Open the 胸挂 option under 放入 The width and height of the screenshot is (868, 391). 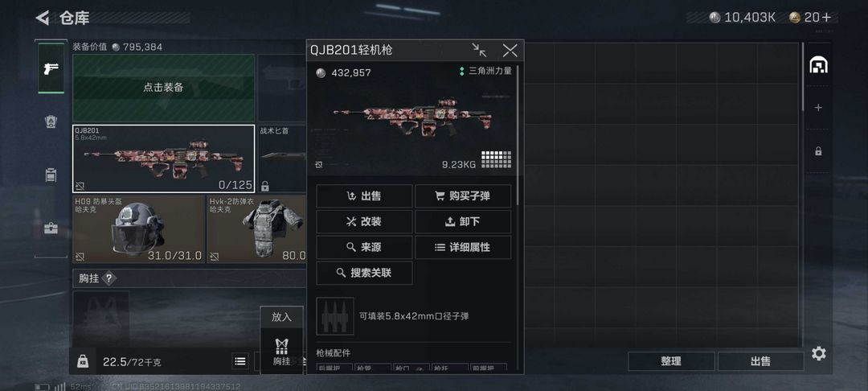click(282, 352)
